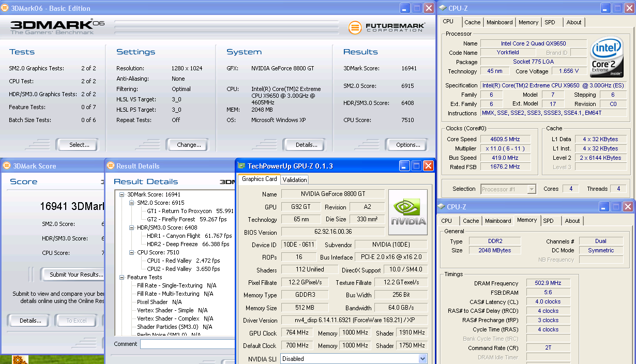Image resolution: width=636 pixels, height=364 pixels.
Task: Click Submit Your Results button
Action: (x=73, y=275)
